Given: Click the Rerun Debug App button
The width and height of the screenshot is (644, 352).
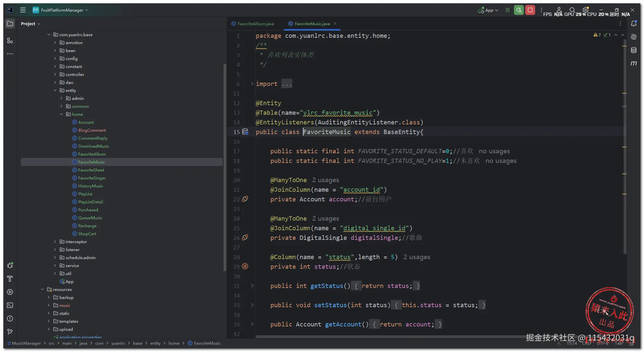Looking at the screenshot, I should click(x=519, y=10).
